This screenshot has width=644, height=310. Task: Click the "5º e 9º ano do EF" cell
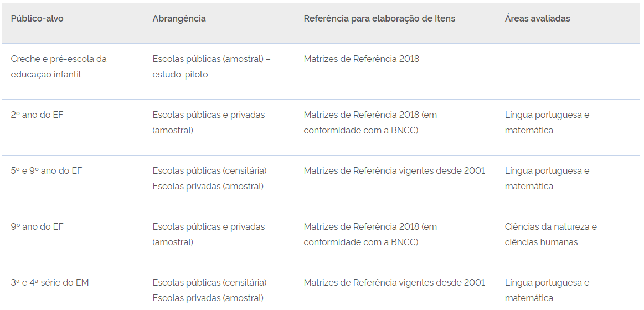pos(47,171)
